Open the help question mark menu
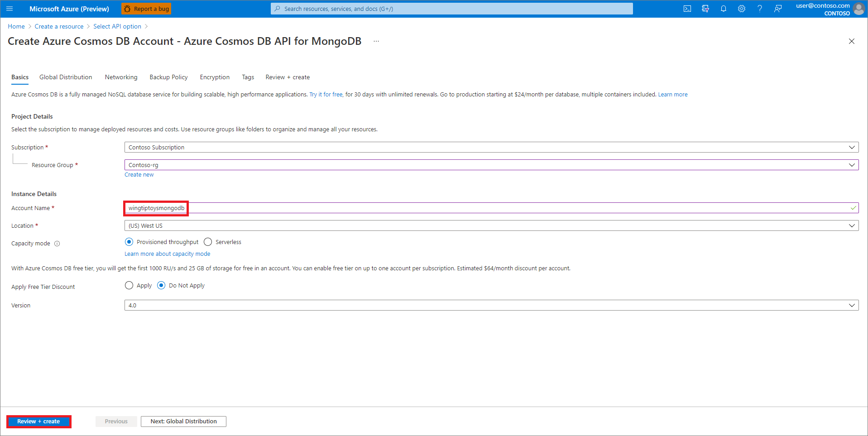868x436 pixels. click(760, 8)
